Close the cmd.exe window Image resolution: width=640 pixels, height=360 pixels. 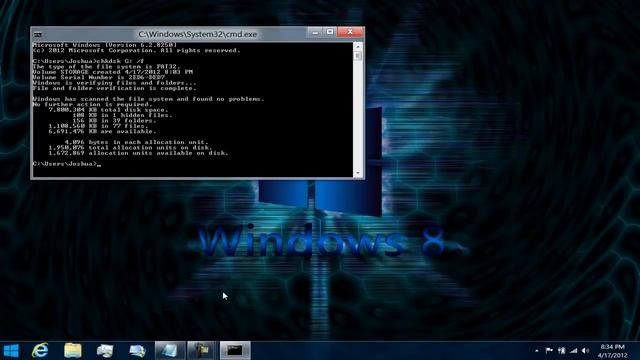point(350,32)
